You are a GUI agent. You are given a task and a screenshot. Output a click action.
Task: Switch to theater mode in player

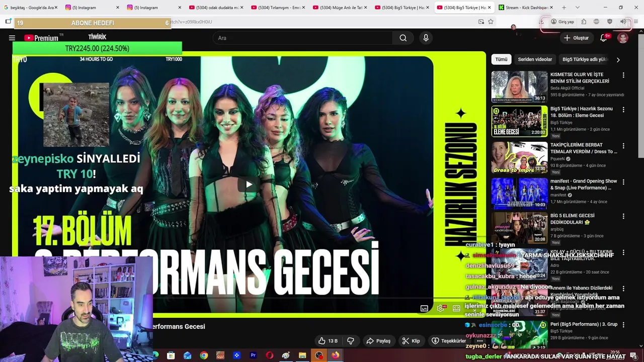click(456, 308)
